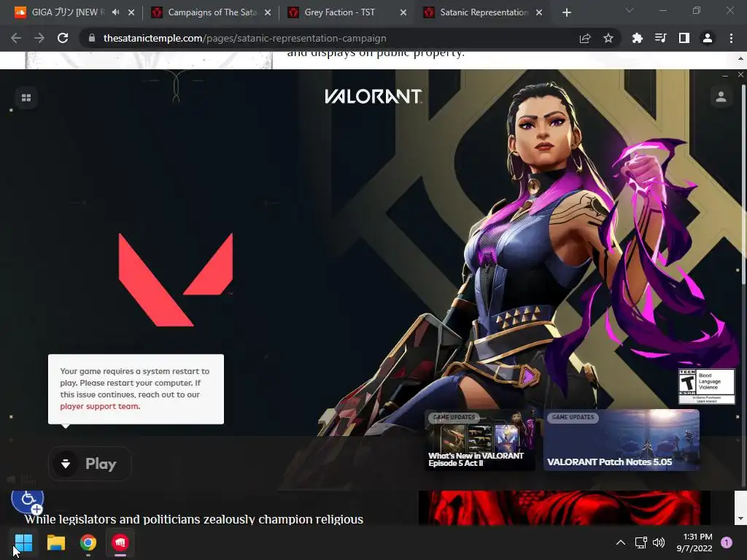Open the Riot Client grid menu icon
Image resolution: width=747 pixels, height=560 pixels.
26,98
